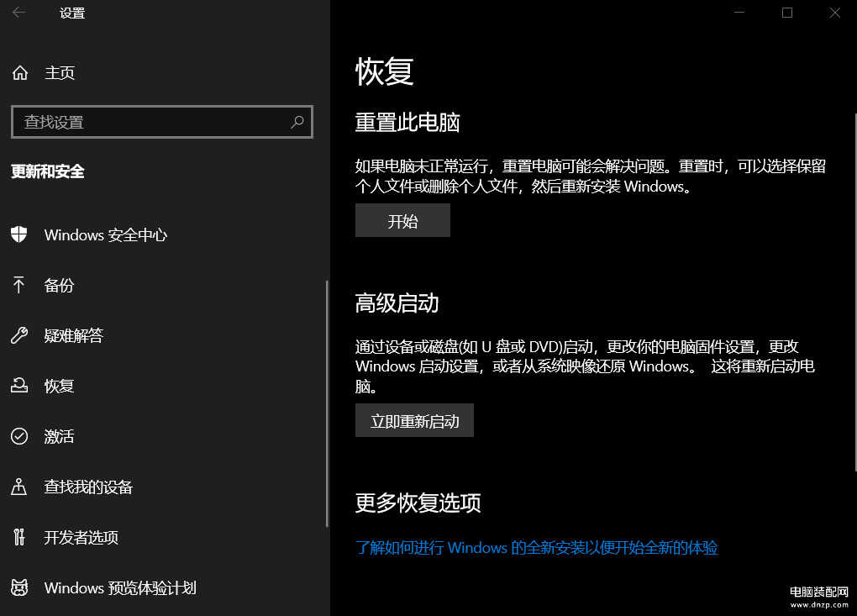The width and height of the screenshot is (857, 616).
Task: Click the cat face icon for Windows 预览体验计划
Action: (19, 587)
